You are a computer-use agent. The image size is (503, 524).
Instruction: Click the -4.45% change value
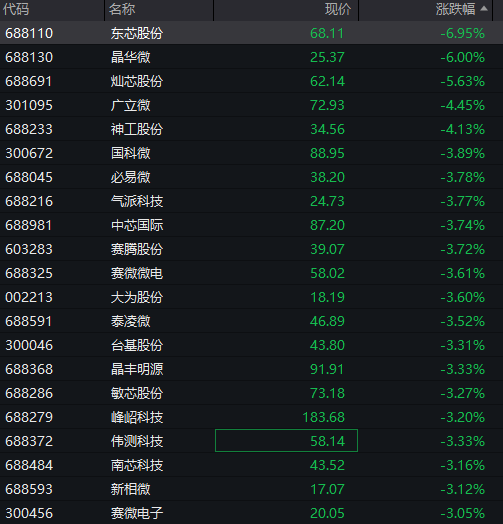462,106
